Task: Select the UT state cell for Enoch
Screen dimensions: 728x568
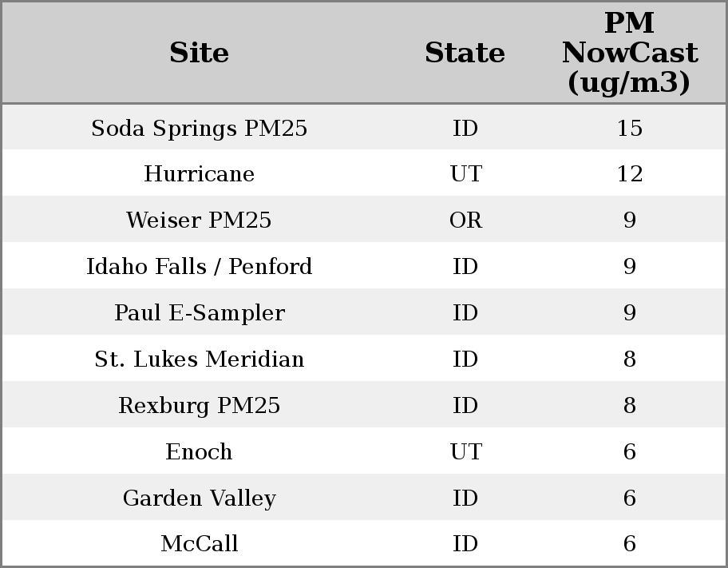Action: pyautogui.click(x=465, y=452)
